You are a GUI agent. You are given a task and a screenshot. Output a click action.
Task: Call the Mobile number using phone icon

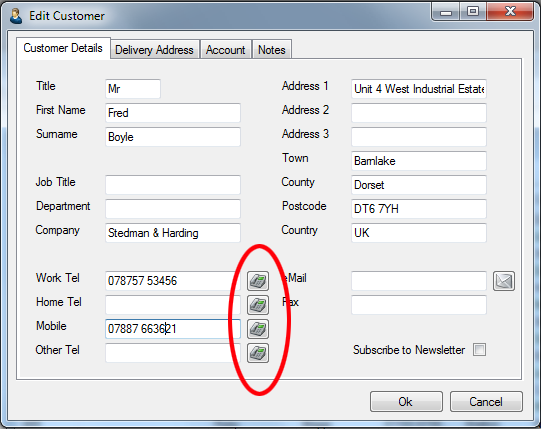click(258, 329)
